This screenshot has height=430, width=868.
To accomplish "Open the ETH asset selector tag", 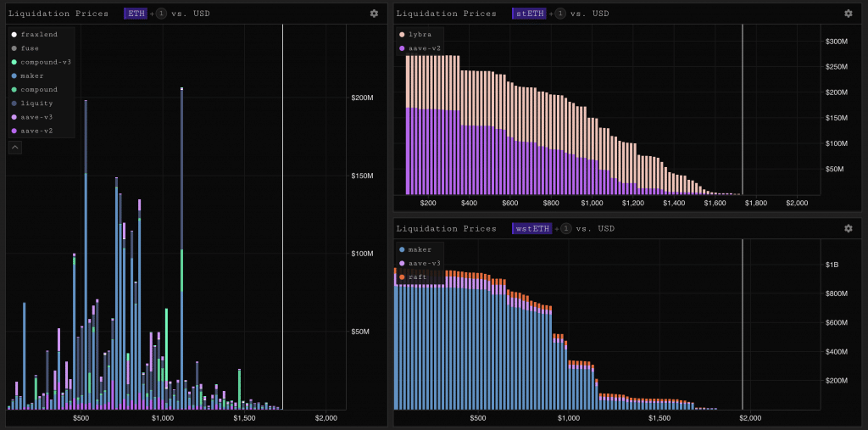I will [x=136, y=14].
